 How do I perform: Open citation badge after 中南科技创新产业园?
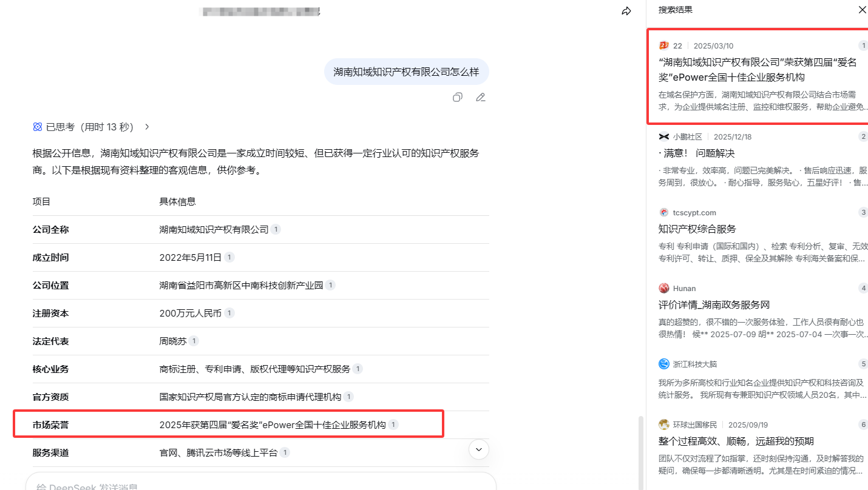(330, 285)
